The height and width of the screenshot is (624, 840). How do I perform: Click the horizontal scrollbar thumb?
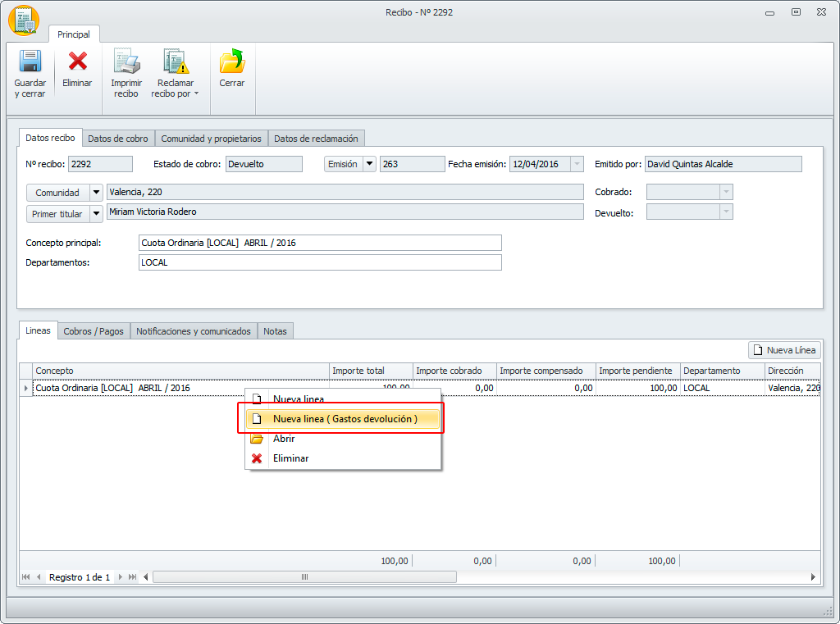pos(305,577)
